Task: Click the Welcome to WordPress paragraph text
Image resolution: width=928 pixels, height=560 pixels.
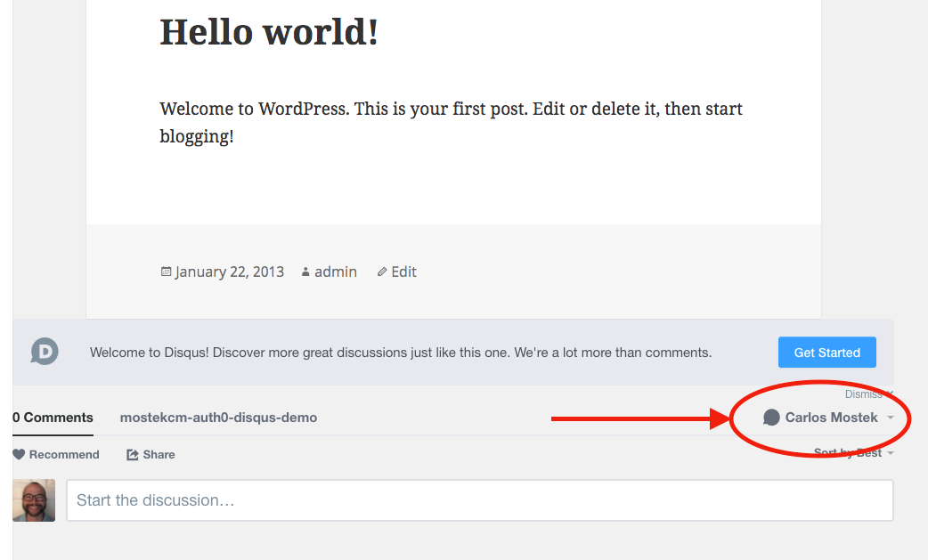Action: [451, 122]
